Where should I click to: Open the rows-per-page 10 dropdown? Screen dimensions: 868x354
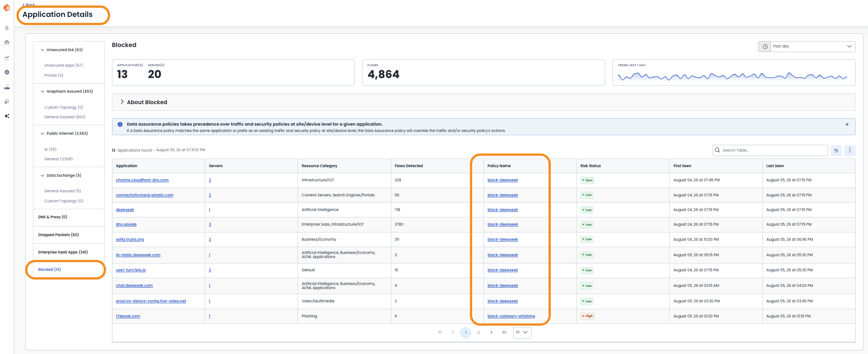tap(522, 332)
